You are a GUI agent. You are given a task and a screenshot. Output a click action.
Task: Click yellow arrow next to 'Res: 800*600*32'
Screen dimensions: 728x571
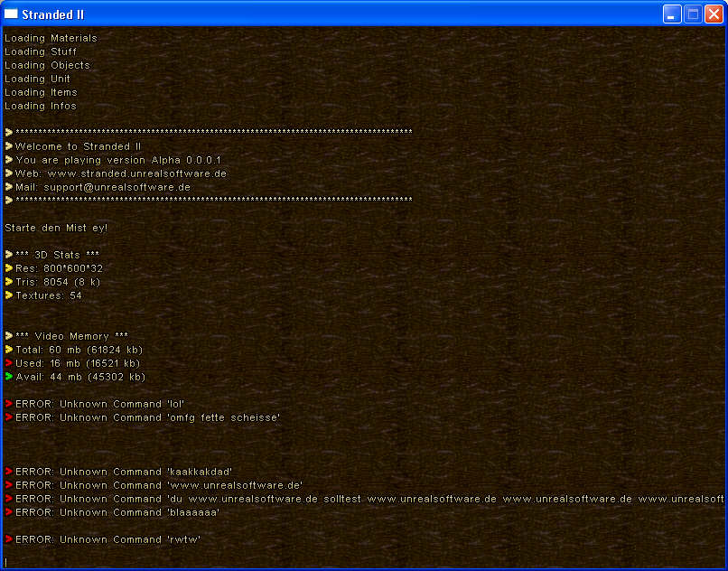(x=8, y=268)
